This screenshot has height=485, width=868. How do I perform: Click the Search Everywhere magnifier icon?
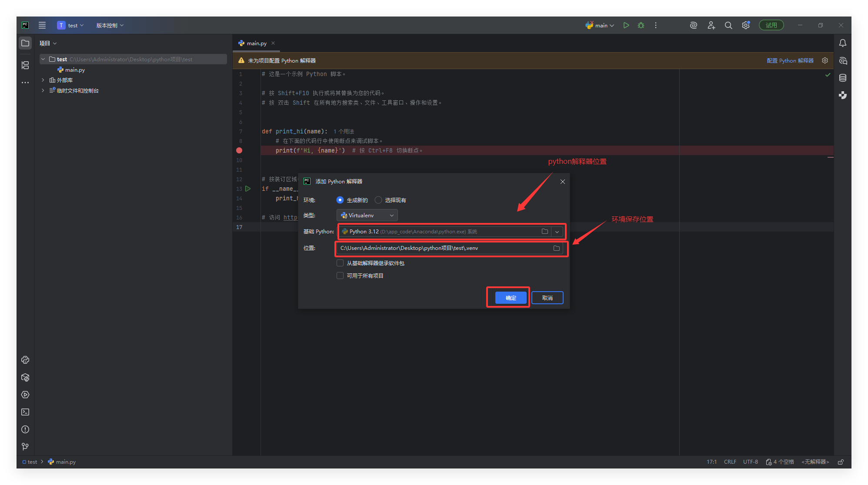(x=728, y=25)
